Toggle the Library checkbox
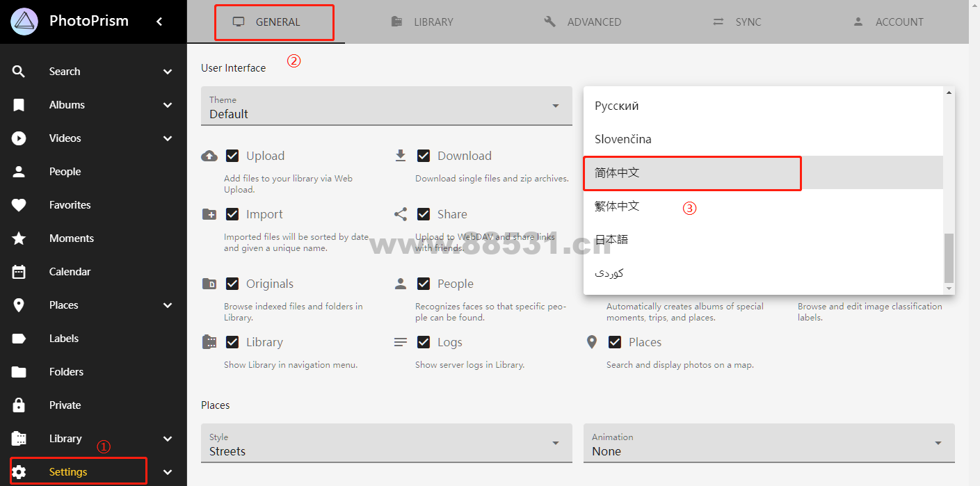Image resolution: width=980 pixels, height=486 pixels. (x=232, y=342)
